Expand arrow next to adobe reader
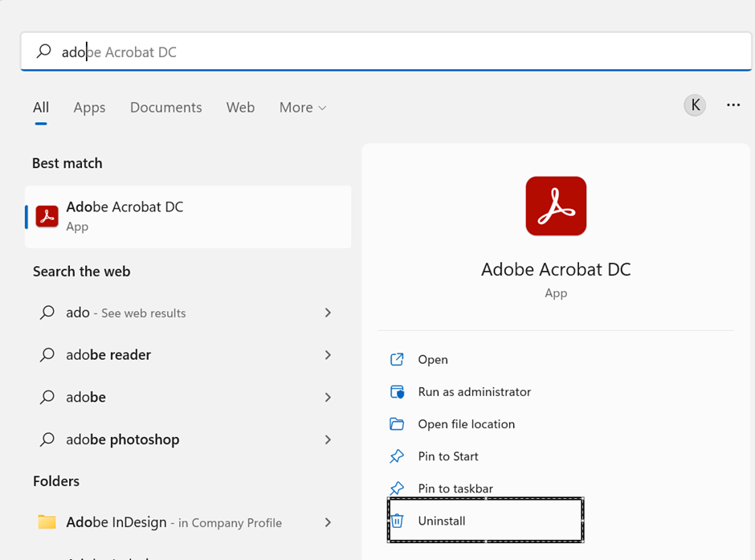The height and width of the screenshot is (560, 755). tap(328, 355)
